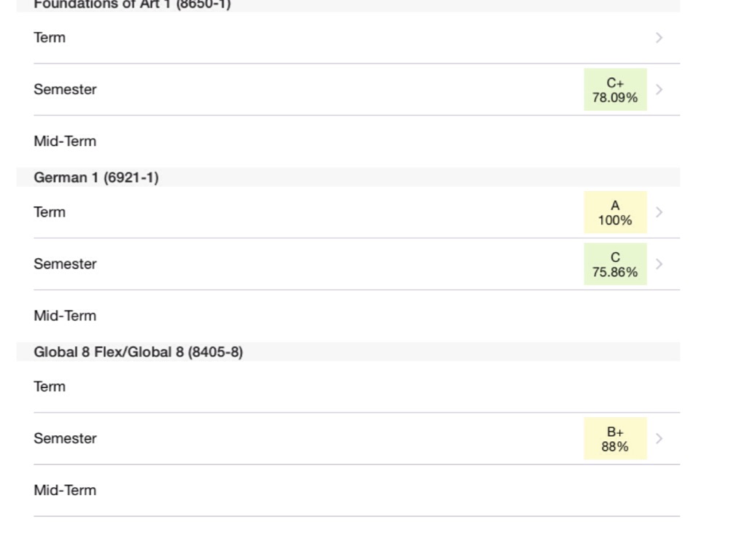Select the Global 8 Flex/Global 8 (8405-8) header
This screenshot has width=747, height=560.
(x=138, y=352)
